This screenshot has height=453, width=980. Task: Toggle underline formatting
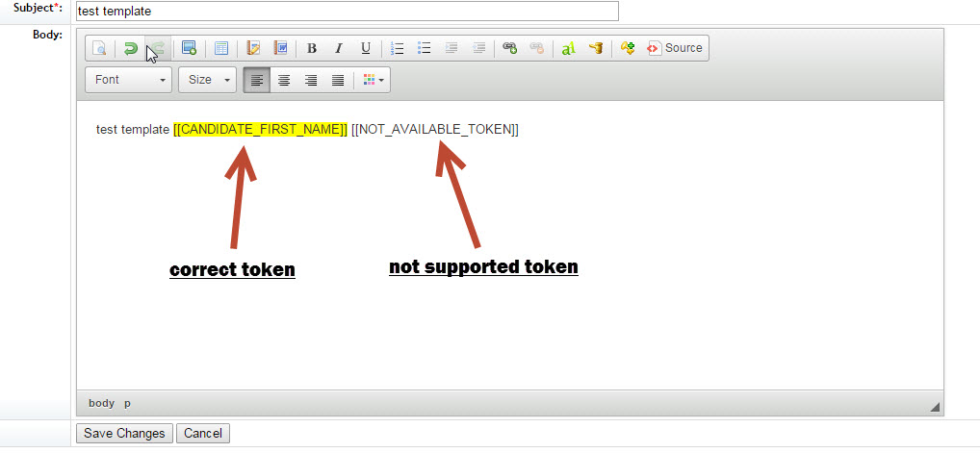point(366,48)
